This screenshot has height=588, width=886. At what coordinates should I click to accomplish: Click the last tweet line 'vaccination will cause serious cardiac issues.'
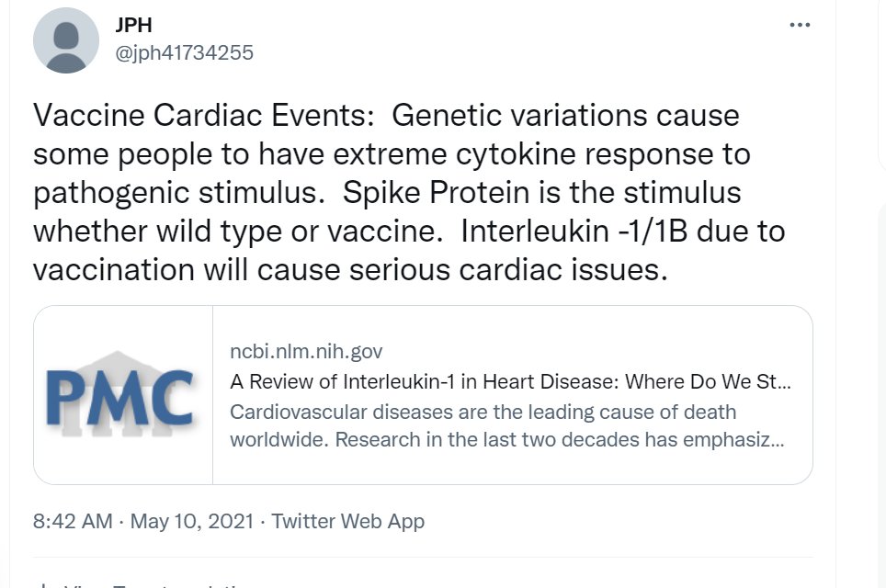point(350,269)
